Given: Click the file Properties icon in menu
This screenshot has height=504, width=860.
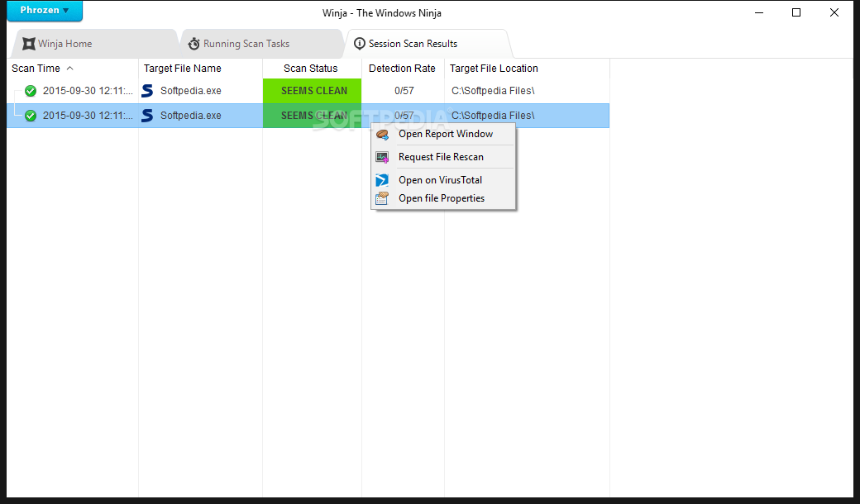Looking at the screenshot, I should [x=382, y=198].
